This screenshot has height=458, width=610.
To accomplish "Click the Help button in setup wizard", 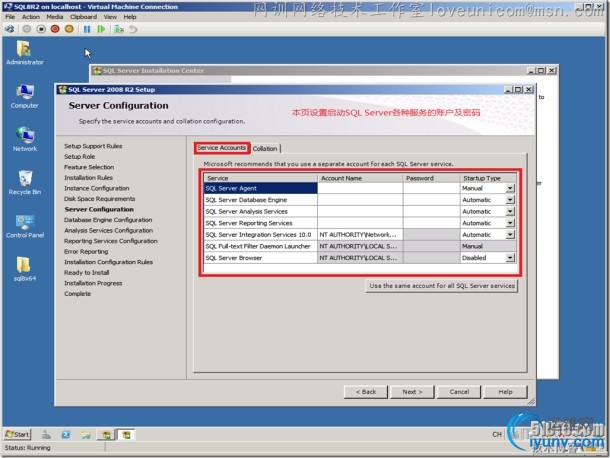I will (505, 392).
